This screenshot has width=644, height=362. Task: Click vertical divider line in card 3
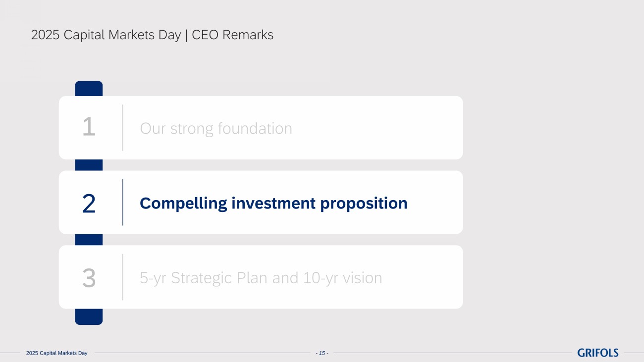pos(123,277)
